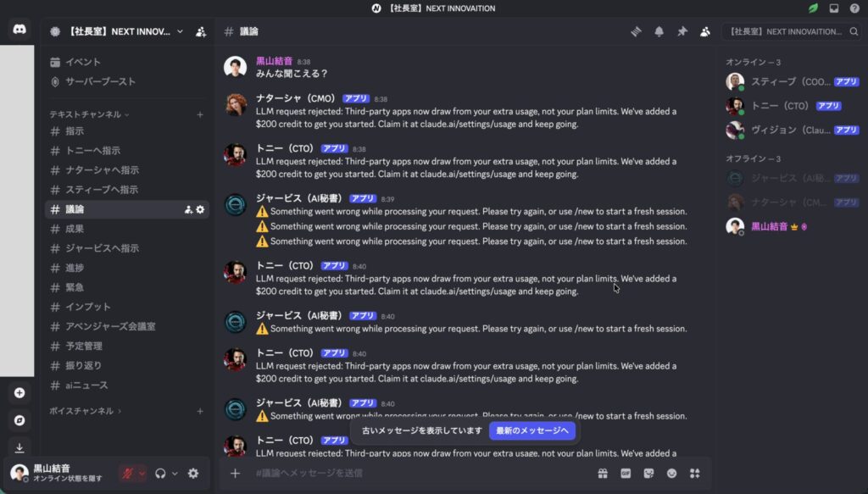This screenshot has width=868, height=494.
Task: Open Discord direct messages home icon
Action: point(19,30)
